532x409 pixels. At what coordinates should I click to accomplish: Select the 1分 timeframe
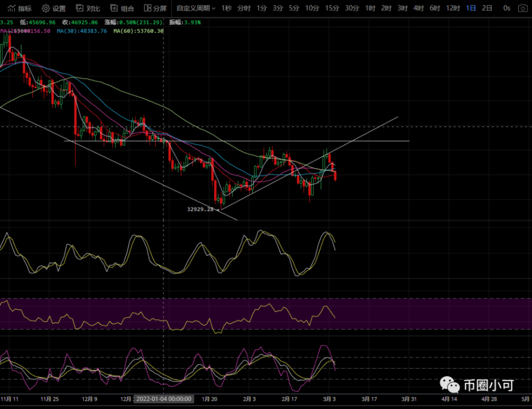262,8
